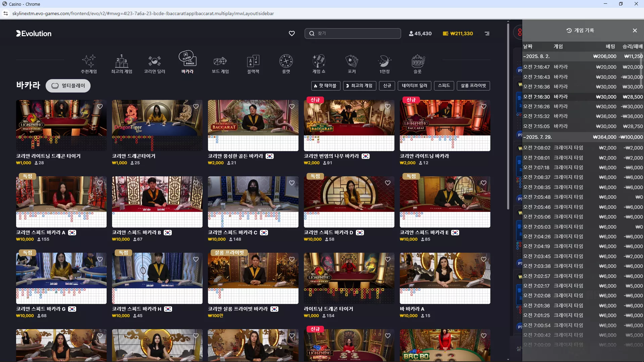644x362 pixels.
Task: Open 코리안 스피드 바카라 G title link
Action: 41,309
